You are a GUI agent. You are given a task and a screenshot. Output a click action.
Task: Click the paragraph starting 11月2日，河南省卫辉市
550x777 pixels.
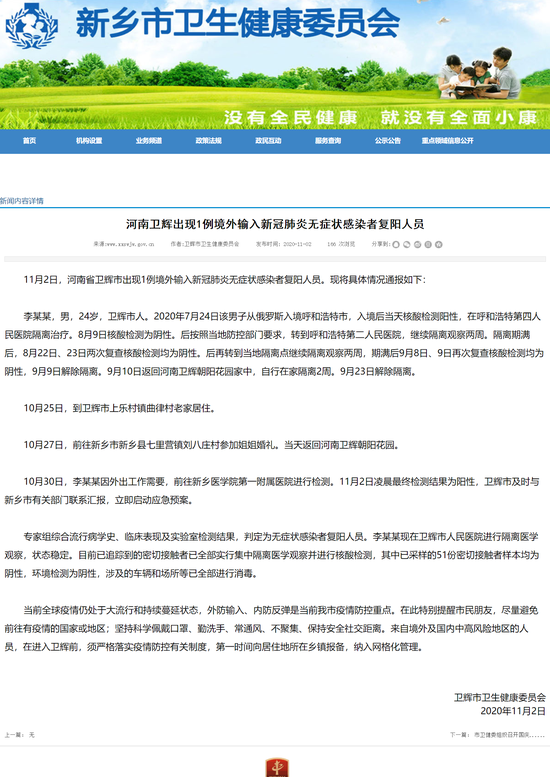(x=224, y=280)
